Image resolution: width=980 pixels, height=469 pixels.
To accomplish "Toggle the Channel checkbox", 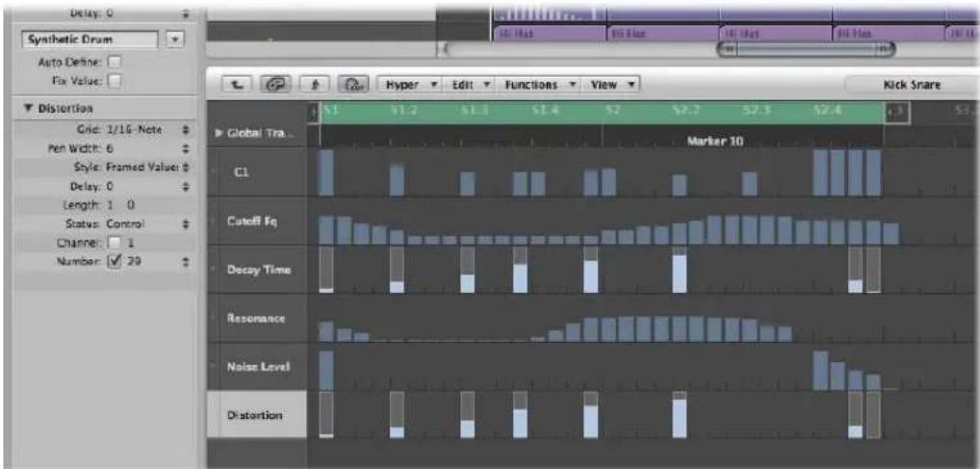I will (115, 243).
